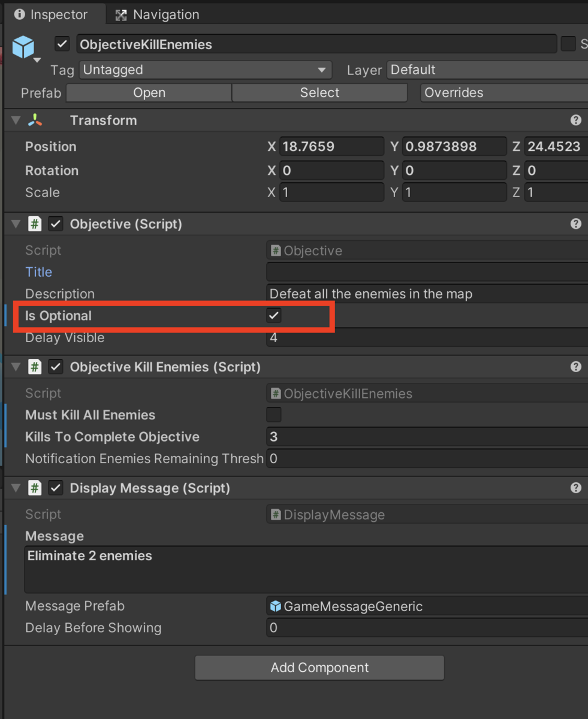Click the Delay Before Showing field
588x719 pixels.
[x=427, y=628]
